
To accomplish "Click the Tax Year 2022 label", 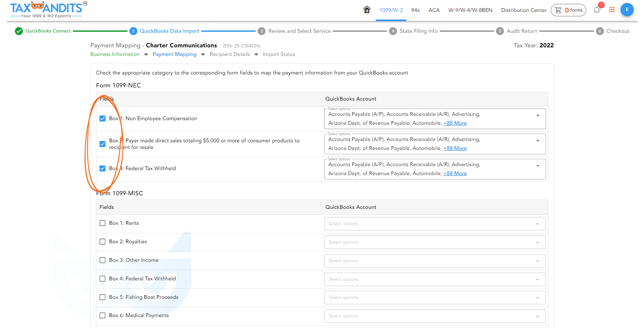I will tap(533, 45).
